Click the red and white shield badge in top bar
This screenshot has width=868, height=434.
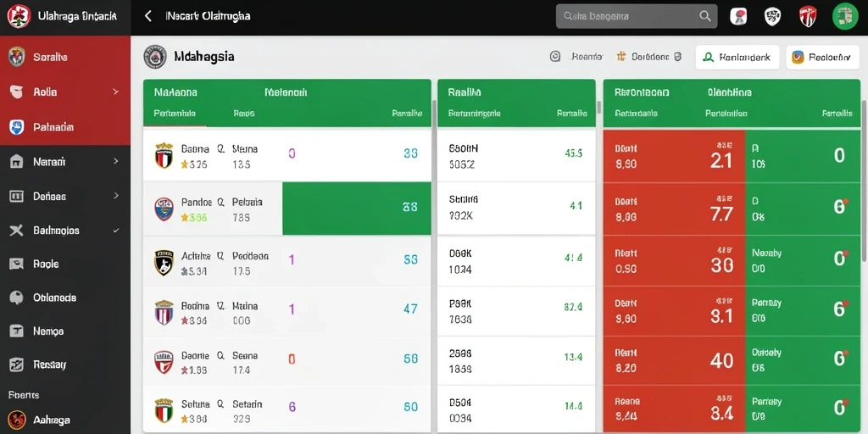808,16
